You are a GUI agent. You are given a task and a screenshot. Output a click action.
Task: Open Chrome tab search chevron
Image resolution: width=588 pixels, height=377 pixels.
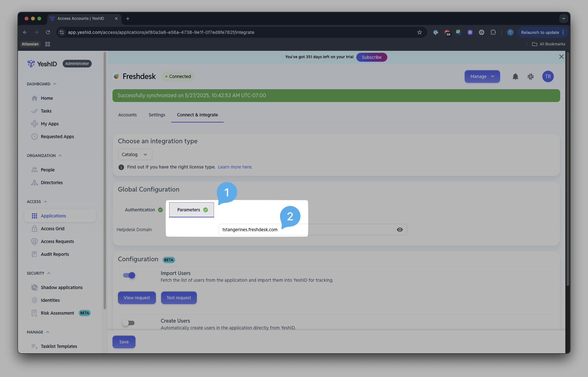click(x=563, y=19)
